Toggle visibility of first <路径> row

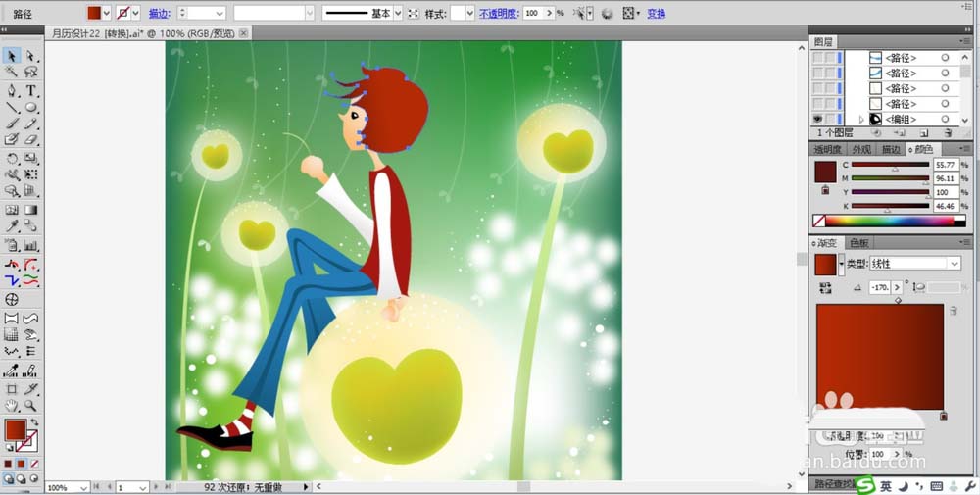817,58
